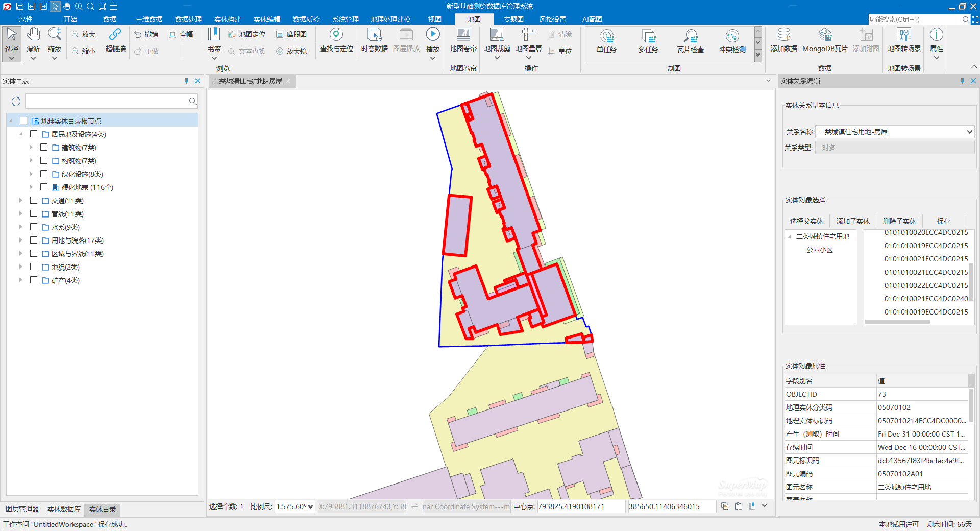Image resolution: width=980 pixels, height=531 pixels.
Task: Click 地图转场景 map to scene
Action: pyautogui.click(x=904, y=40)
